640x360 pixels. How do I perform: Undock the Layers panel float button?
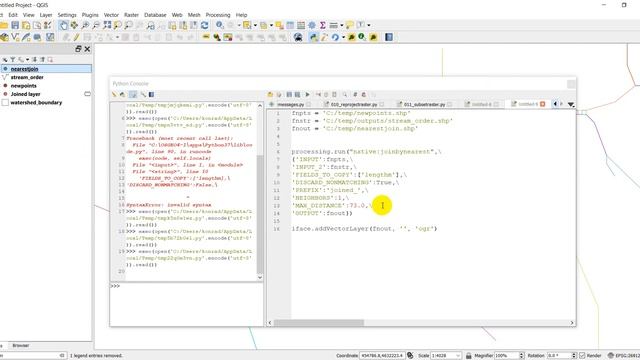point(78,49)
